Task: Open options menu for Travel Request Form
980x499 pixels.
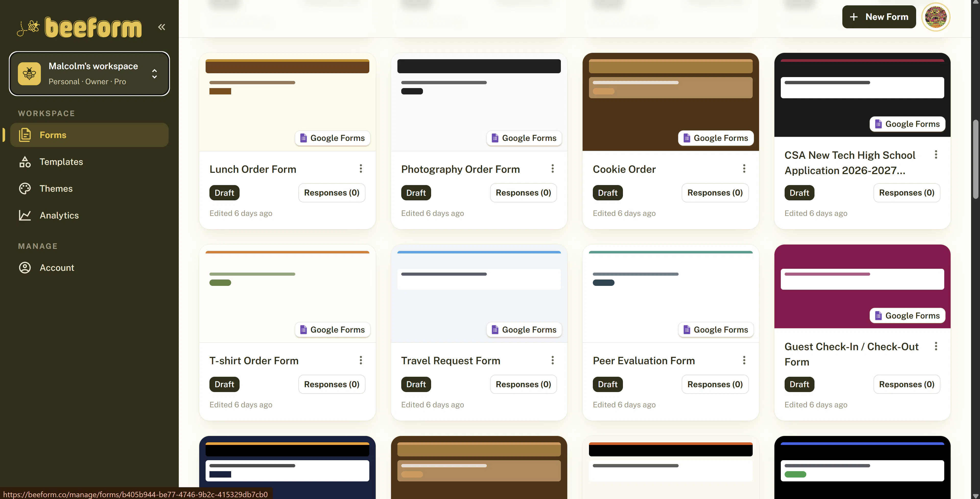Action: tap(552, 360)
